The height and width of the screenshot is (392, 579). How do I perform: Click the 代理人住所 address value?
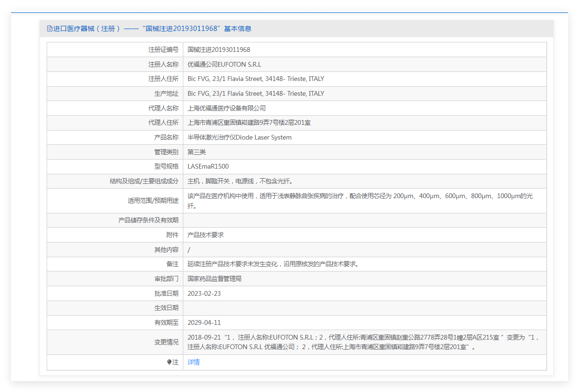[x=249, y=123]
